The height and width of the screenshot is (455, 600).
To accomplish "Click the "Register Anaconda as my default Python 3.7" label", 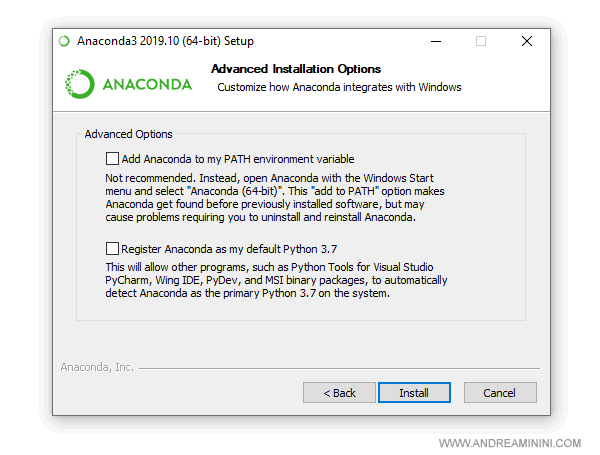I will pos(236,248).
